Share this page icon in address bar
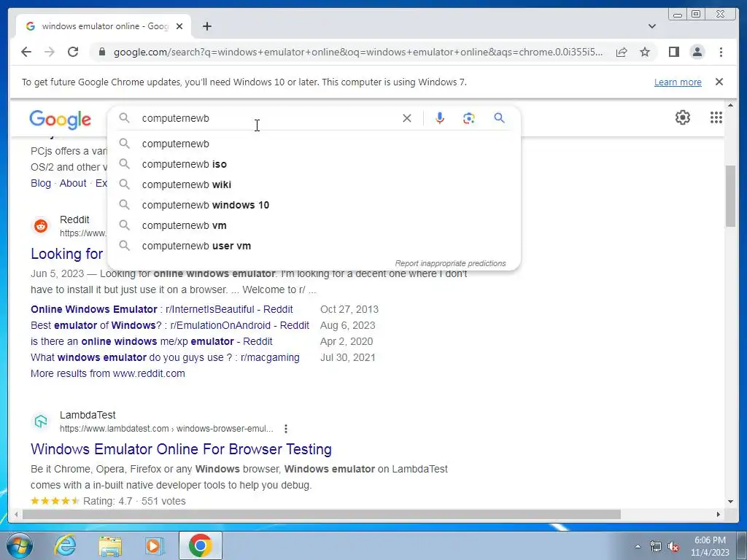Image resolution: width=747 pixels, height=560 pixels. [622, 52]
